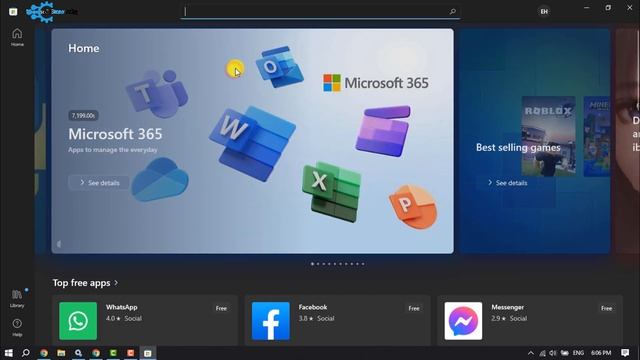Click the Free button on the Messenger card
The height and width of the screenshot is (360, 640).
click(607, 308)
